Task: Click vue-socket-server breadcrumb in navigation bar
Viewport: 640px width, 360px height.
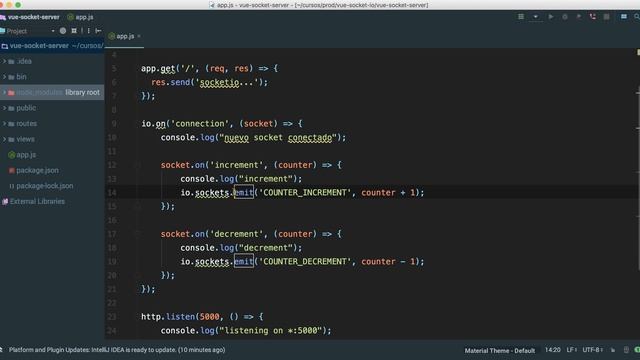Action: (33, 17)
